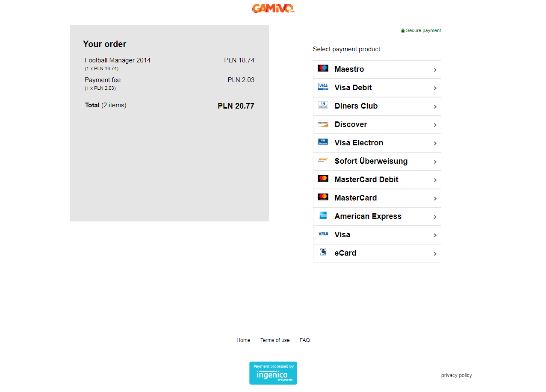Click the Total (2 items) label
Screen dimensions: 546x392
106,105
